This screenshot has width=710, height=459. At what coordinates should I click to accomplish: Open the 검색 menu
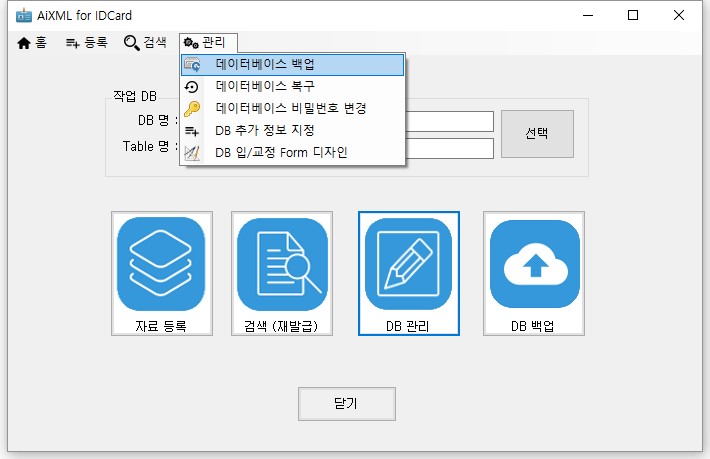145,42
